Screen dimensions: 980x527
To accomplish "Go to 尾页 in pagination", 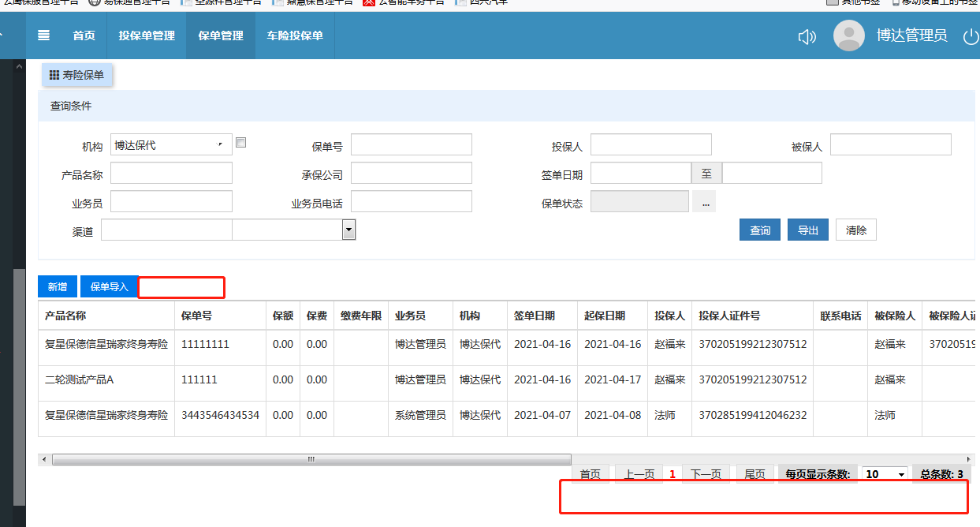I will tap(755, 474).
